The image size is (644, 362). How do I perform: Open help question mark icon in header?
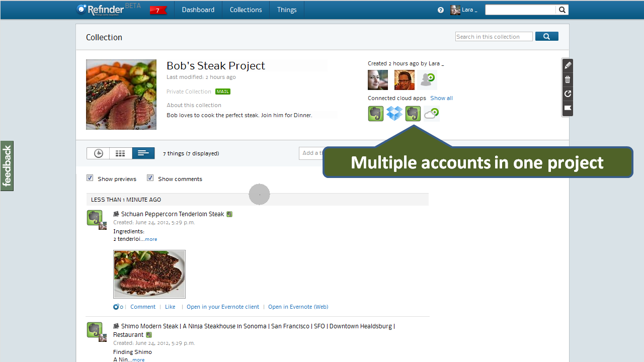[441, 10]
